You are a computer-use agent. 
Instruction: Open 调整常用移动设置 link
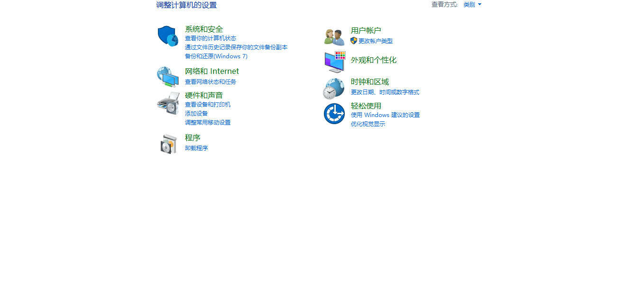[x=208, y=123]
